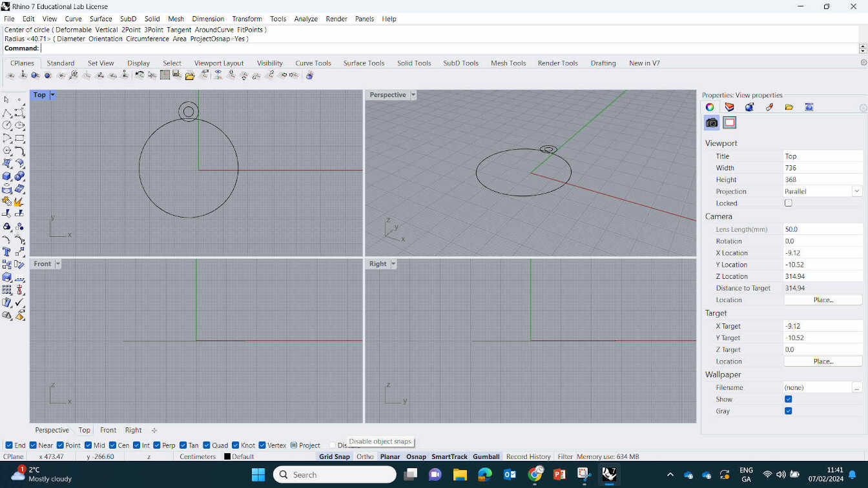Click the check mark icon in left toolbar
868x488 pixels.
(19, 302)
